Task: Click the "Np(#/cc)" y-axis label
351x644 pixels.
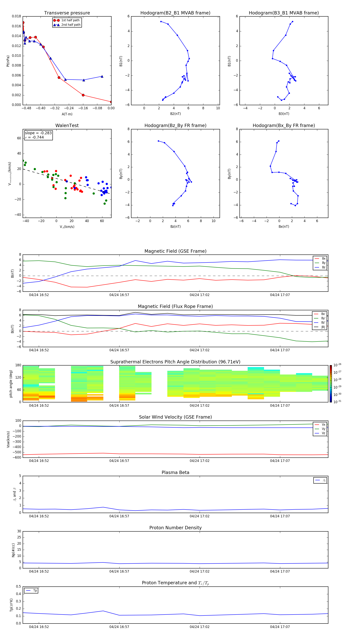Action: [13, 550]
